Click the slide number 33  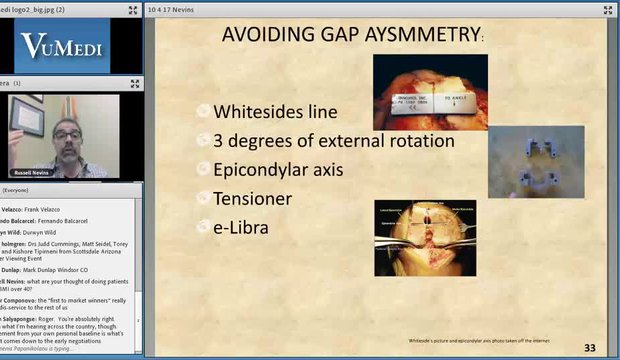point(590,348)
